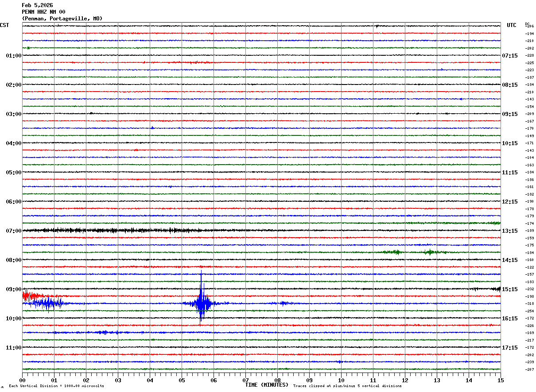This screenshot has height=392, width=536.
Task: Click the -318 DC offset value
Action: point(529,304)
